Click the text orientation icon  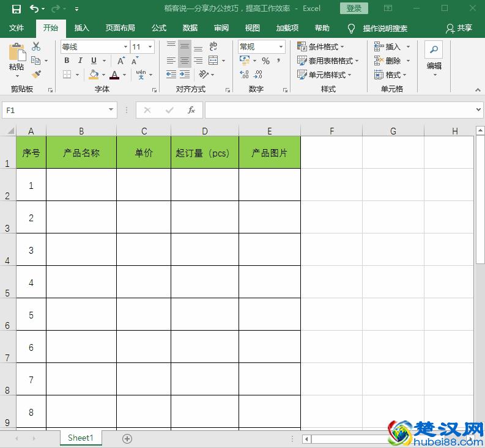pyautogui.click(x=204, y=74)
